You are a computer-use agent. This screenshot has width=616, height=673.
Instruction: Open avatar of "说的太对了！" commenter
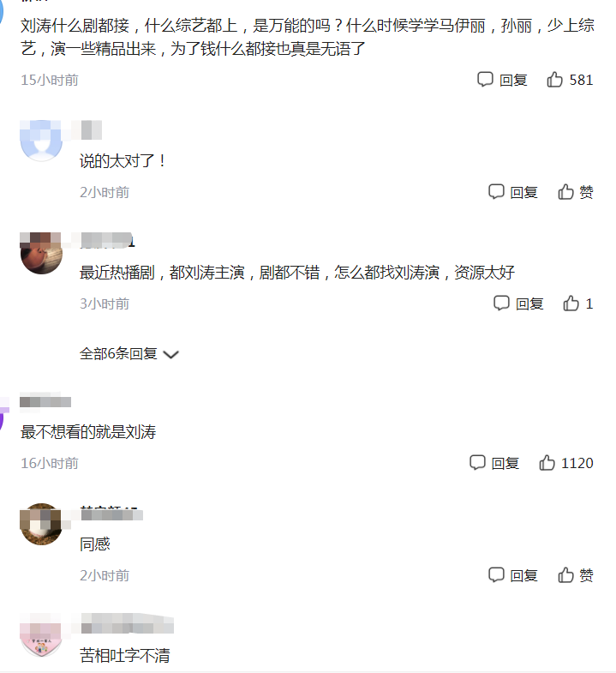coord(41,141)
